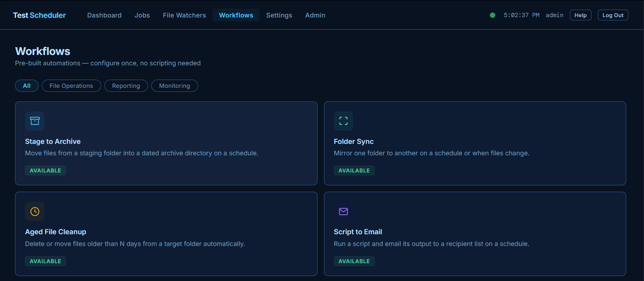Click AVAILABLE badge on Script to Email
The width and height of the screenshot is (644, 281).
(354, 261)
